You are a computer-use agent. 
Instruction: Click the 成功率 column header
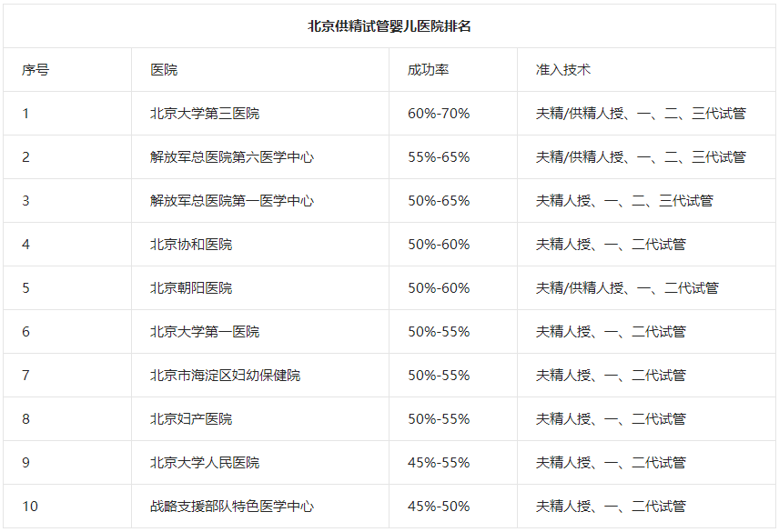pos(428,69)
